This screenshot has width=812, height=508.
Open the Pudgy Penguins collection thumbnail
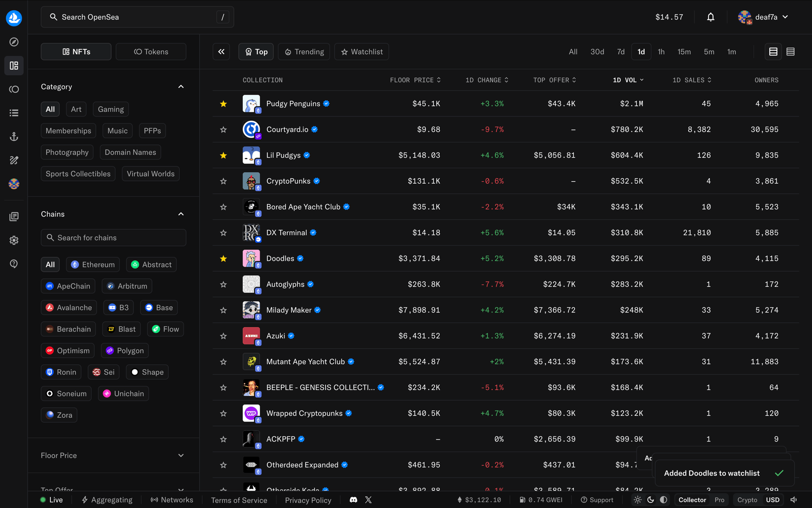click(251, 104)
